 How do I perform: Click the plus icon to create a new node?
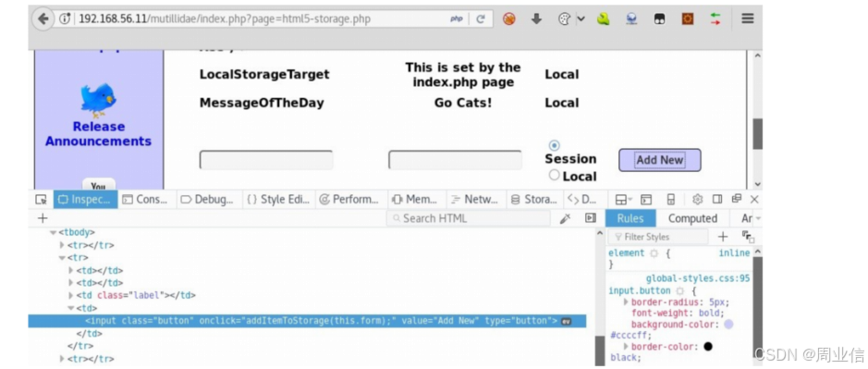tap(43, 218)
